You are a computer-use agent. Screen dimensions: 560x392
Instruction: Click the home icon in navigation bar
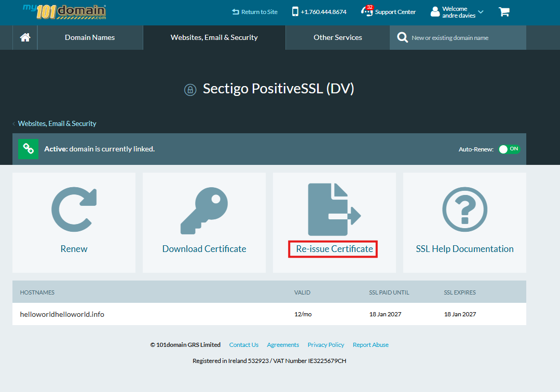click(x=25, y=37)
